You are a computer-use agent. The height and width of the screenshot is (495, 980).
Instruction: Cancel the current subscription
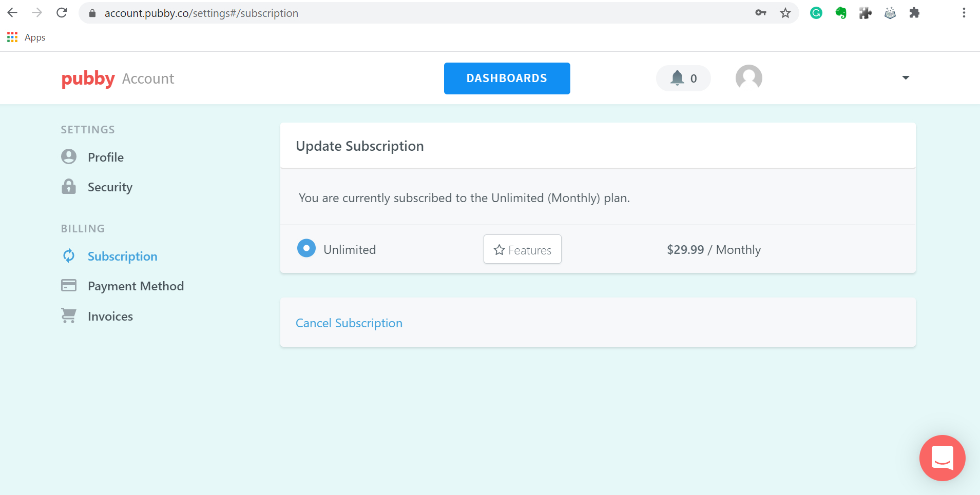tap(349, 323)
